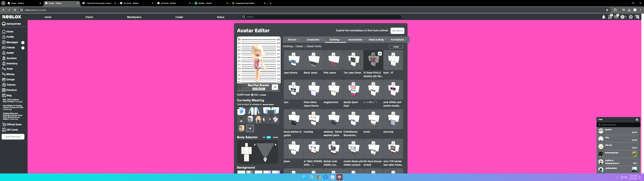Click the add item plus slot
The image size is (644, 181).
pyautogui.click(x=250, y=128)
